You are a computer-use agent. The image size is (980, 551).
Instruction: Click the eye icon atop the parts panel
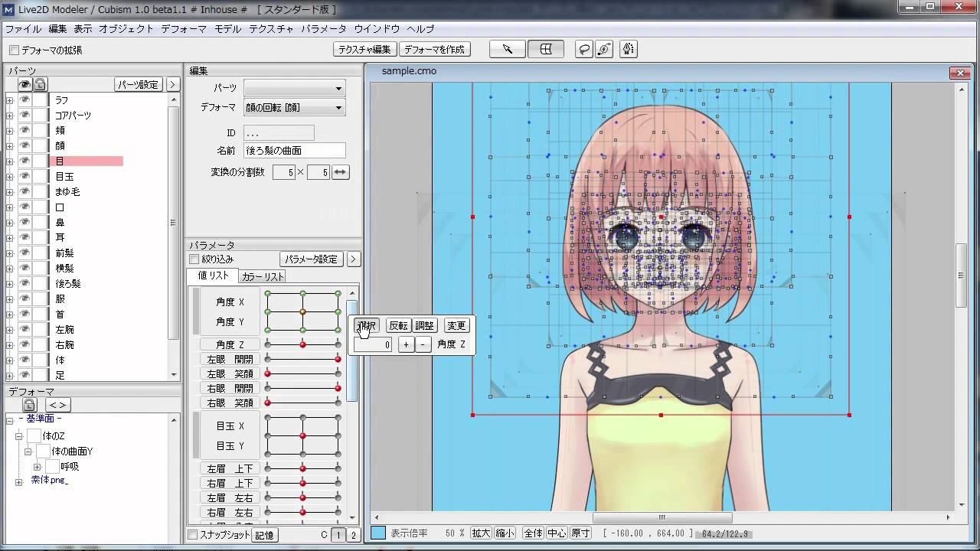coord(25,84)
